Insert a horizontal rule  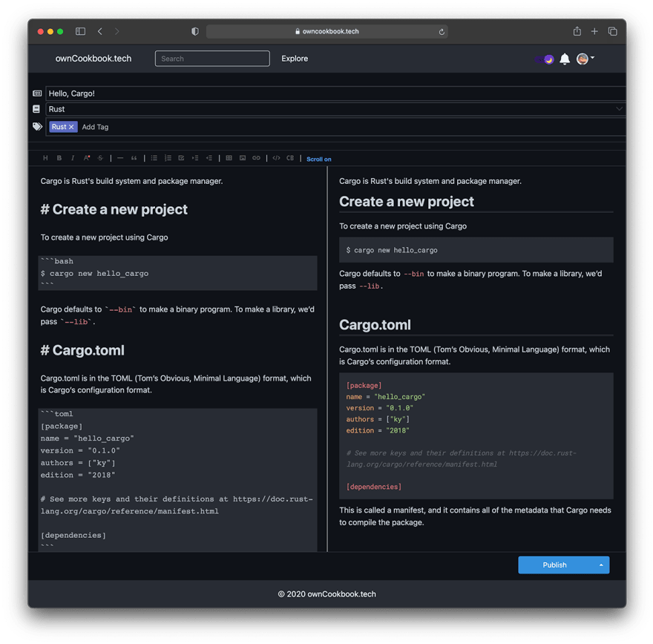(x=120, y=158)
